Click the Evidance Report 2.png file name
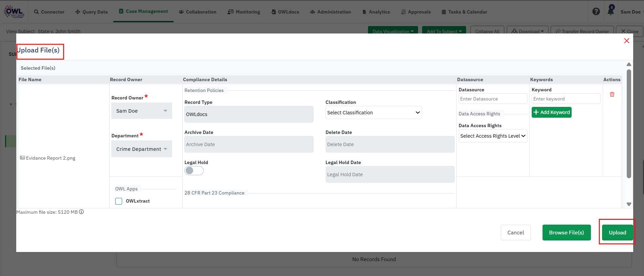The height and width of the screenshot is (276, 644). pyautogui.click(x=51, y=158)
